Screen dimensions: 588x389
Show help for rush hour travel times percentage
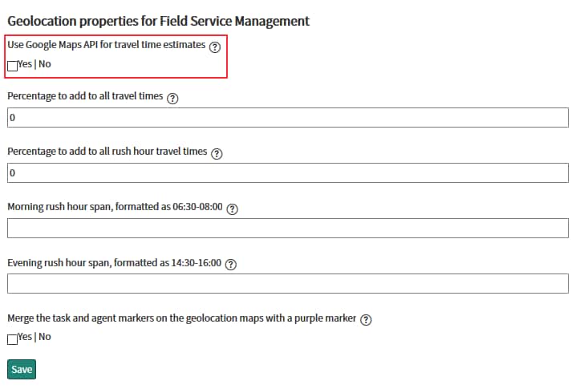coord(217,153)
